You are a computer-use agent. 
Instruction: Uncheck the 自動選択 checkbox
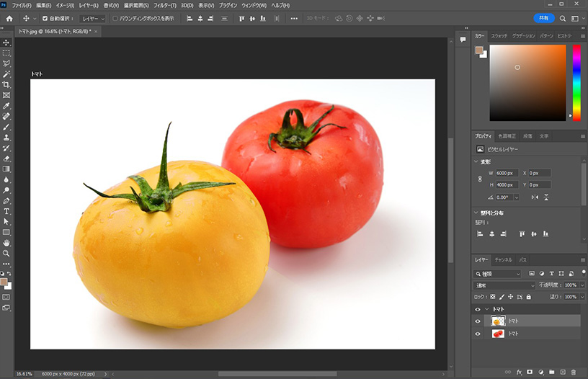pos(45,18)
